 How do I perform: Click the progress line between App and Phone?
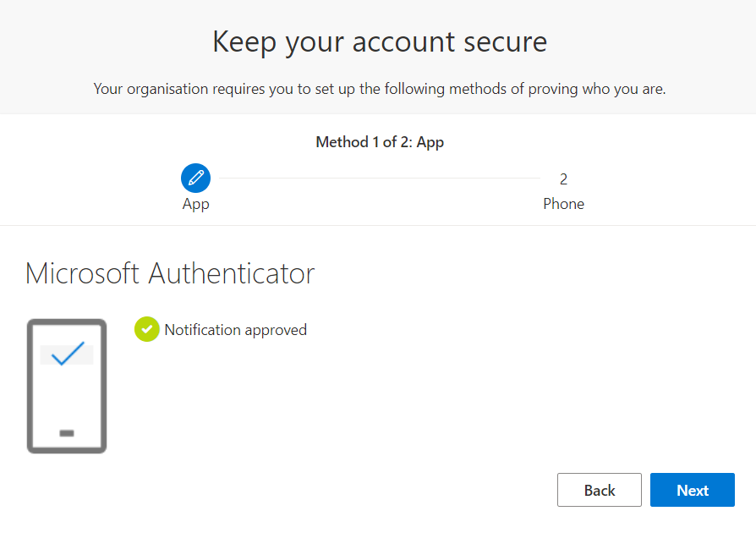(380, 178)
